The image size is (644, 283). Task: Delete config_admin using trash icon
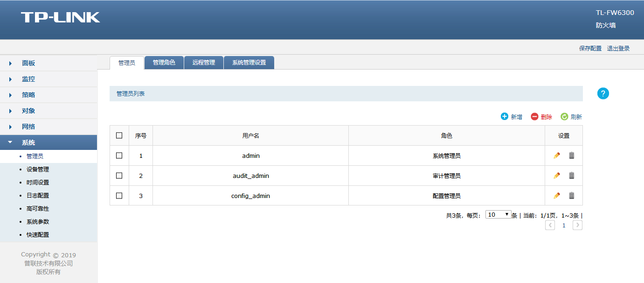click(x=571, y=196)
